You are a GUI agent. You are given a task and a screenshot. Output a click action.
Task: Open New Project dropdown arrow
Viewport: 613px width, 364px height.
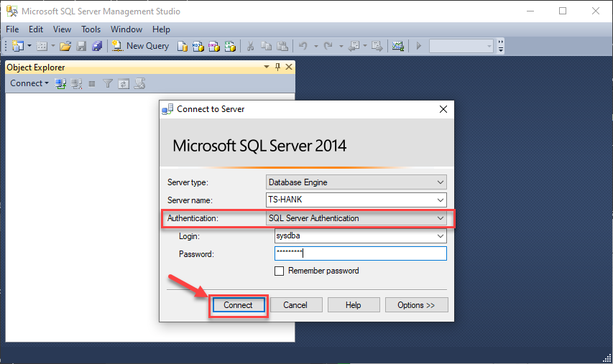tap(29, 46)
